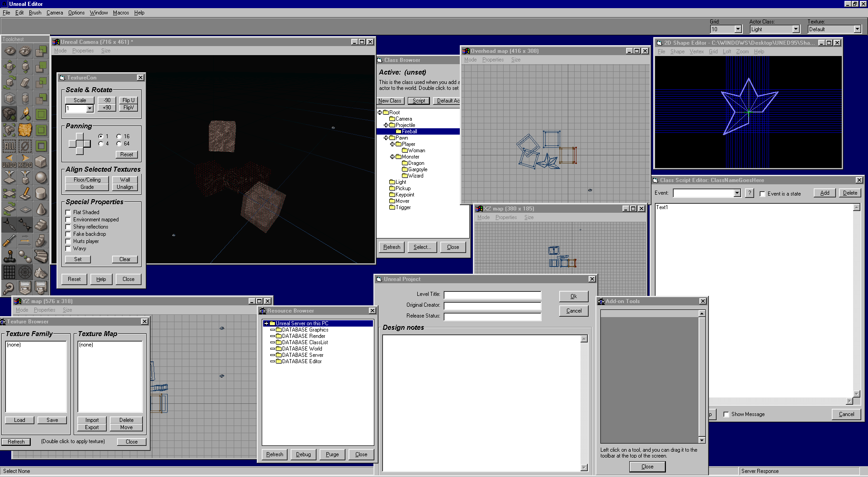Open the Macros menu
The width and height of the screenshot is (868, 477).
(x=121, y=13)
